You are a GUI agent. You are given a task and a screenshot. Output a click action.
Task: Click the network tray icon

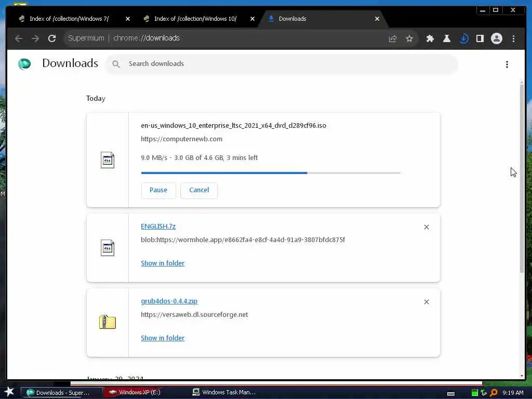click(484, 393)
